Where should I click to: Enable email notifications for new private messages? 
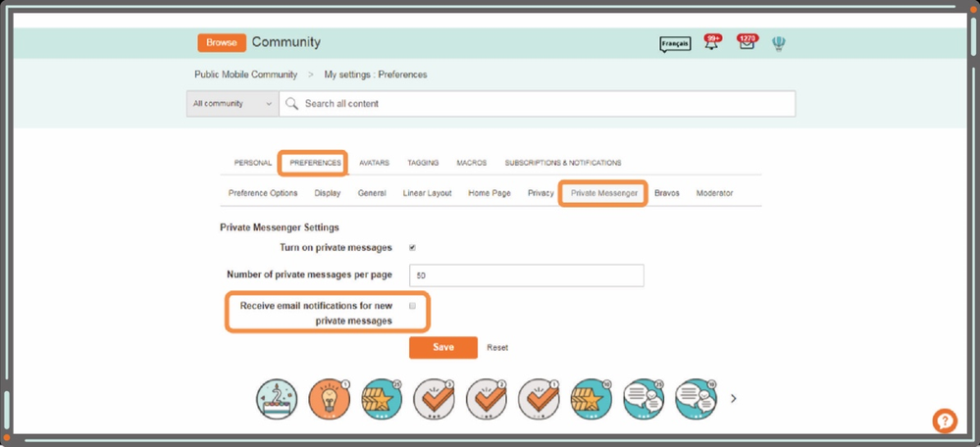413,306
